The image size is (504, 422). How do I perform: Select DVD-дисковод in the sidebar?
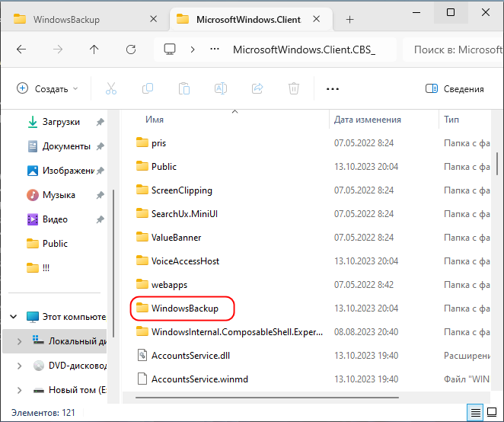pos(69,366)
